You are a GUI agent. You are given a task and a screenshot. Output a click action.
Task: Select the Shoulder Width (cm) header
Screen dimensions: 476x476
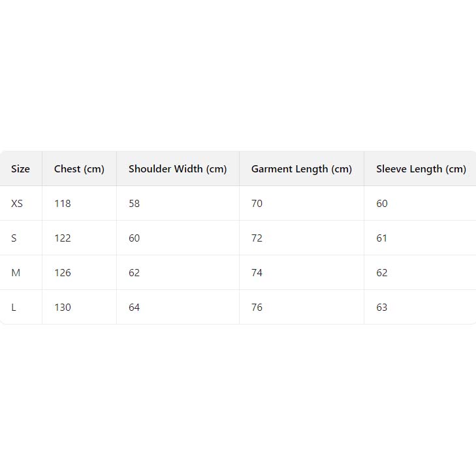click(x=178, y=169)
